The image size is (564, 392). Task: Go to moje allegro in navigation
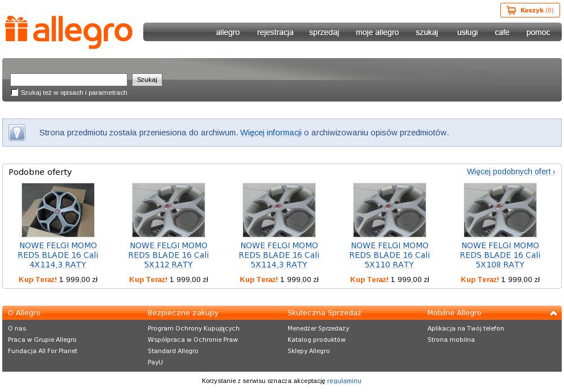(377, 32)
